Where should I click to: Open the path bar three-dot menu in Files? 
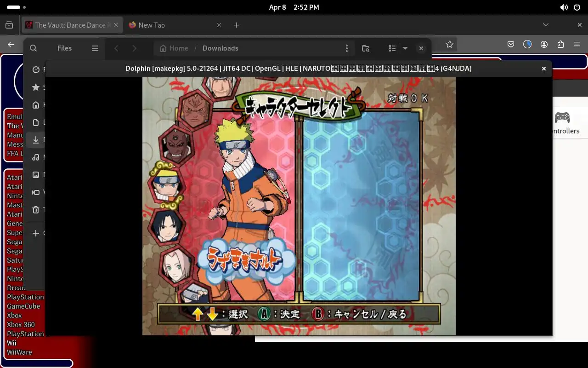click(346, 48)
